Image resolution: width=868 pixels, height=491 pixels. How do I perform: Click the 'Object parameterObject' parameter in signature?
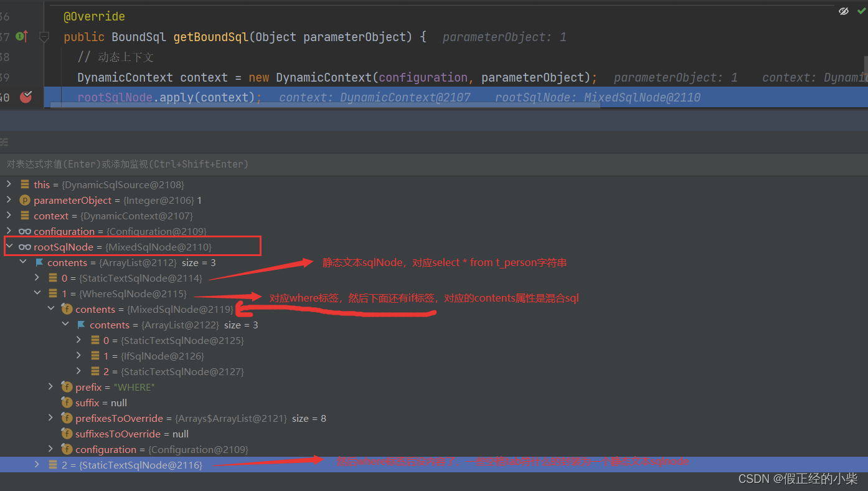(x=332, y=37)
